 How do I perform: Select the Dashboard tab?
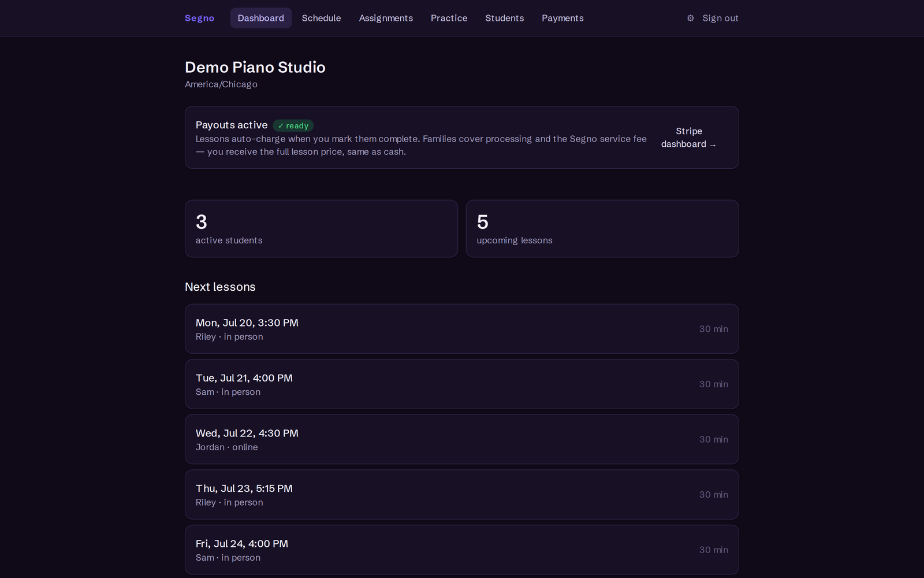tap(261, 18)
